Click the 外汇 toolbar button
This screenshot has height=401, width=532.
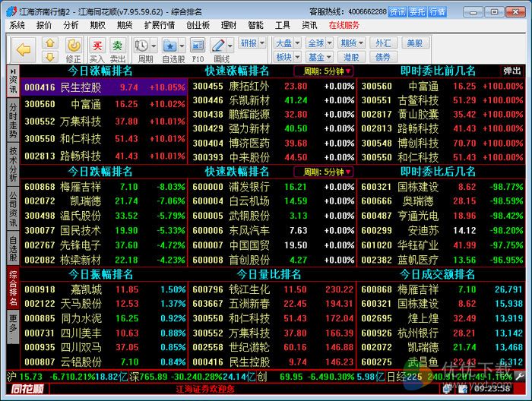pos(383,43)
